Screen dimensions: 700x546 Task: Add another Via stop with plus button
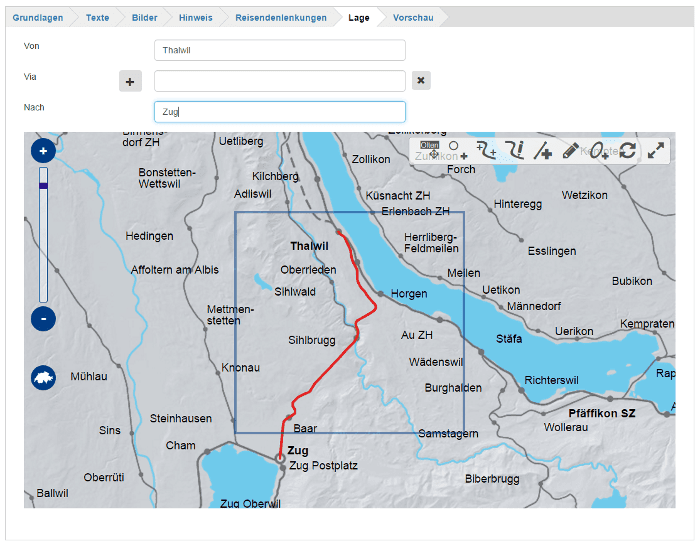[130, 81]
